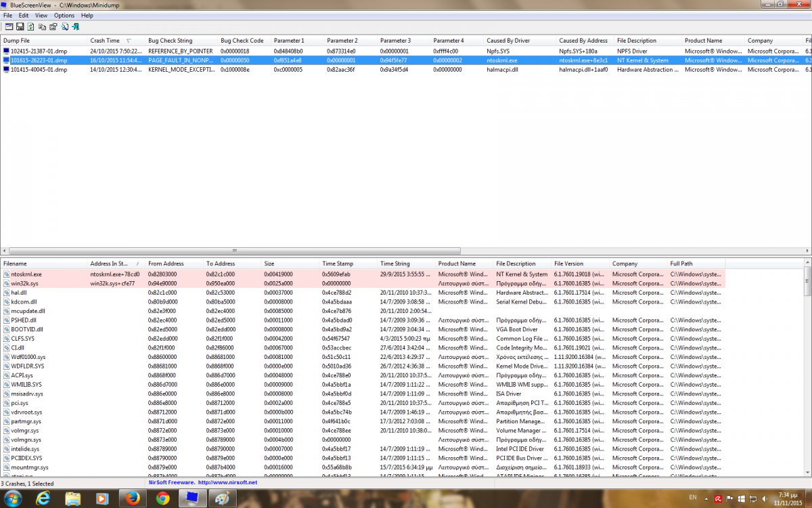Sort by the Crash Time column header
This screenshot has width=812, height=508.
[x=116, y=41]
